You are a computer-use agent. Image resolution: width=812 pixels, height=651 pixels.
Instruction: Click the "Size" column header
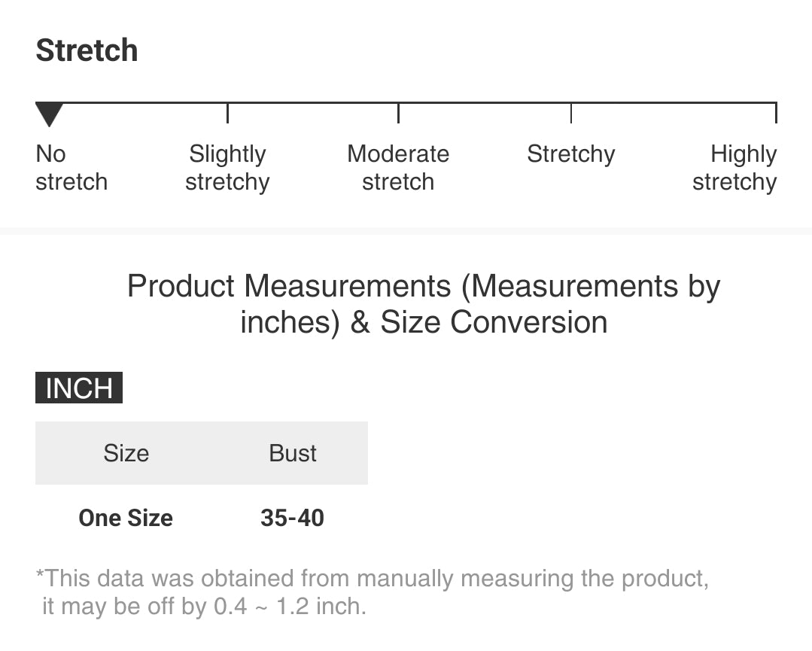coord(126,453)
